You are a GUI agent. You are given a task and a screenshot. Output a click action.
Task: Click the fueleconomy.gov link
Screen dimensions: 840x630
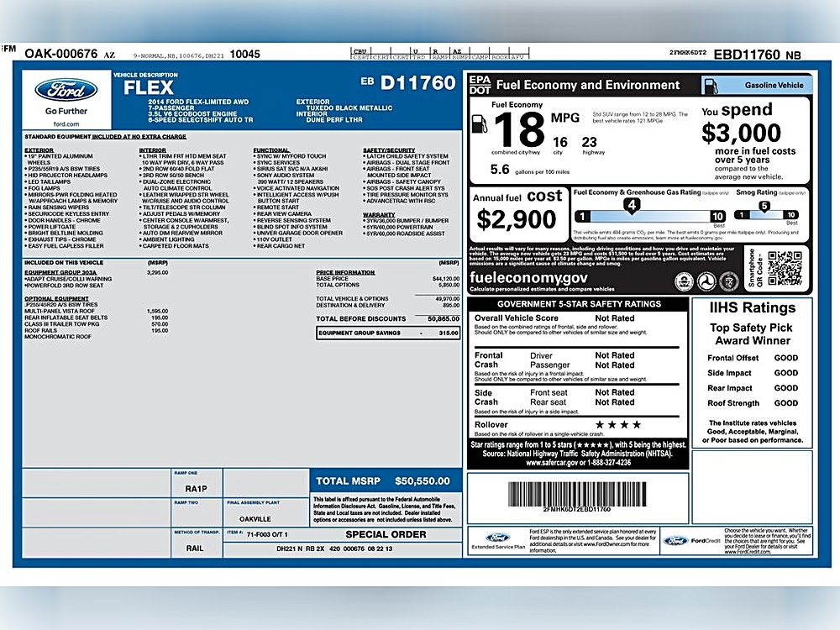pos(528,277)
